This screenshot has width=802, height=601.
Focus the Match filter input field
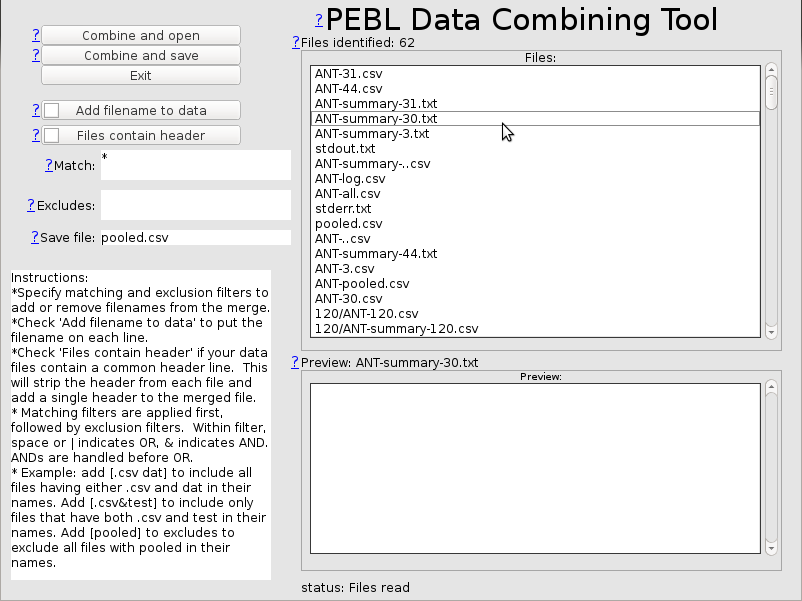pyautogui.click(x=196, y=165)
